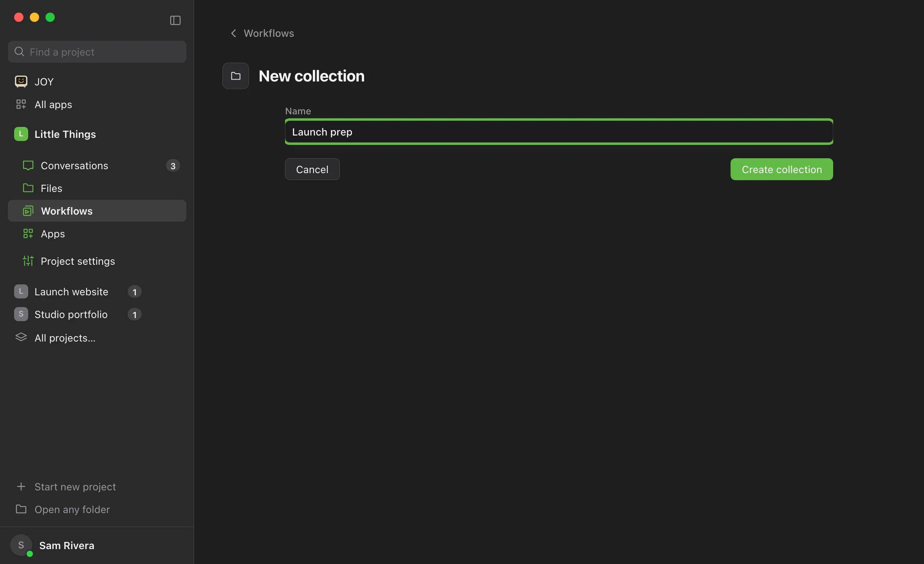Screen dimensions: 924x564
Task: Click the Create collection button
Action: tap(781, 169)
